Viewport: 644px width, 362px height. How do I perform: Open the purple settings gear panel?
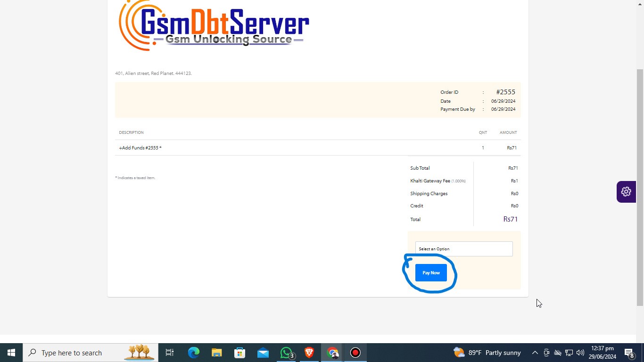(626, 192)
